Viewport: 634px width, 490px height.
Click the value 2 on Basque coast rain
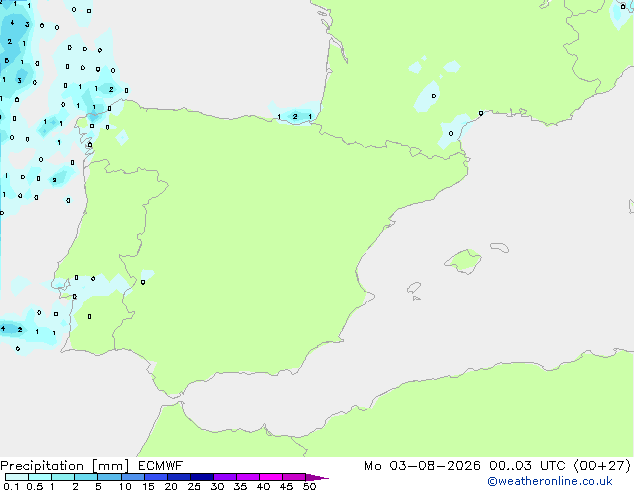click(x=295, y=116)
